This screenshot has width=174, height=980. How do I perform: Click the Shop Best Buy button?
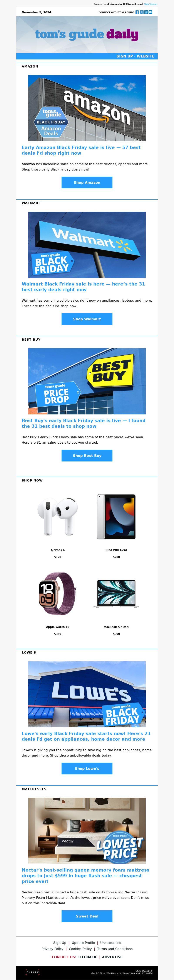point(87,456)
